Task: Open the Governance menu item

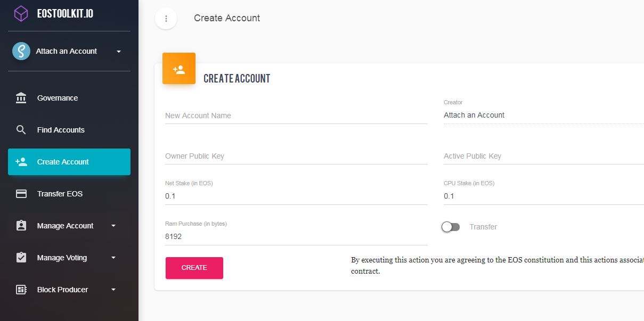Action: (x=58, y=98)
